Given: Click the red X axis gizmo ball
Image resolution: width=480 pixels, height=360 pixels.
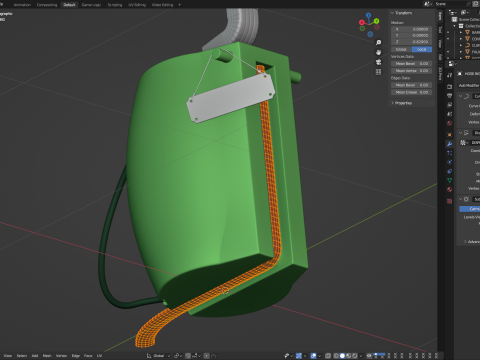Looking at the screenshot, I should [x=362, y=22].
